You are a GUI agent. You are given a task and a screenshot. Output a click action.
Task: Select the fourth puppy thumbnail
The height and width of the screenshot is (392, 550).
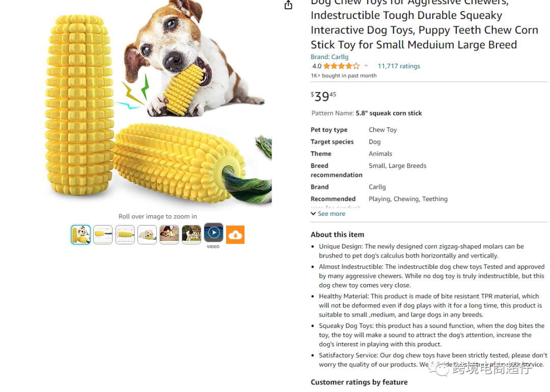pos(147,235)
